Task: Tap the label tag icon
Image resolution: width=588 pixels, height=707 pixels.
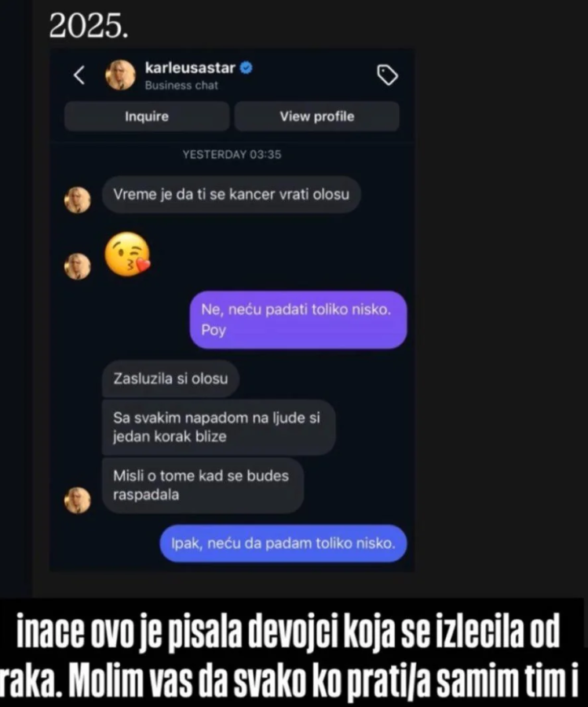Action: coord(388,75)
